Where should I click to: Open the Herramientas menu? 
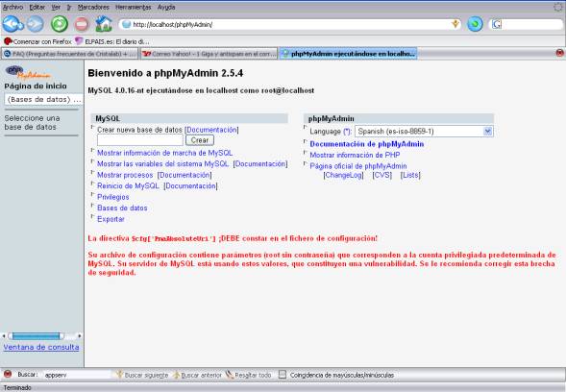click(134, 8)
